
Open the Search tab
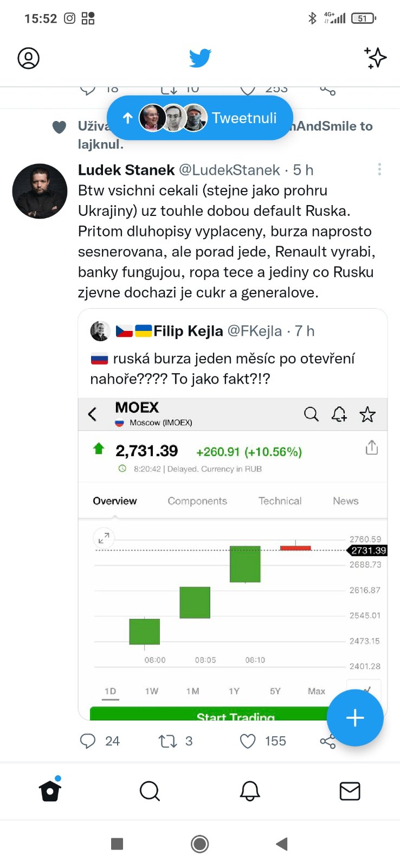(150, 791)
